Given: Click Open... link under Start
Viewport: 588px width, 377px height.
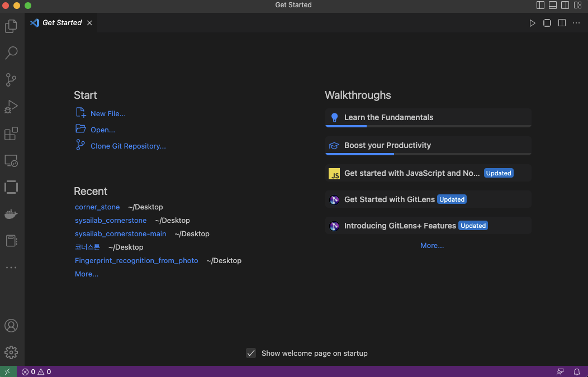Looking at the screenshot, I should (103, 130).
